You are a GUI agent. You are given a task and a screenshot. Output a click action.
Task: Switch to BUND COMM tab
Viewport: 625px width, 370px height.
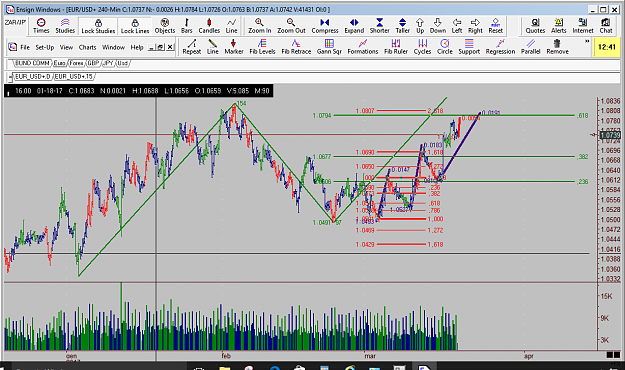33,63
